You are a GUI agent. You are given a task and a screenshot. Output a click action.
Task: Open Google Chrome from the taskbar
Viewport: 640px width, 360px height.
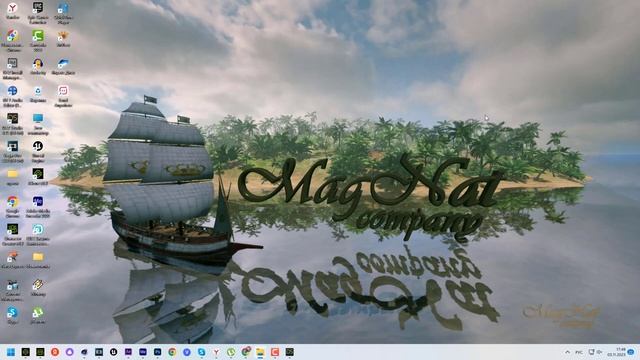[x=172, y=352]
